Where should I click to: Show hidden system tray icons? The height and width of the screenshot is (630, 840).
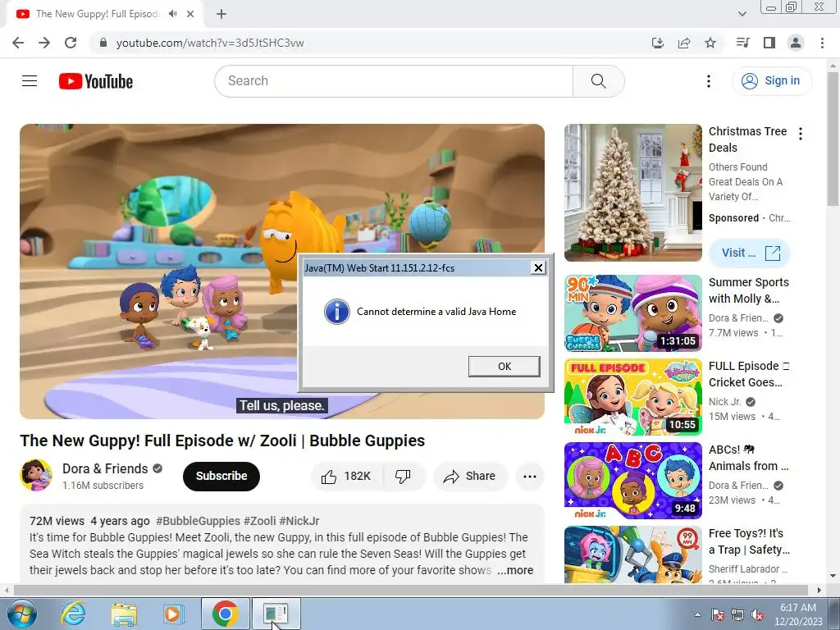[697, 614]
